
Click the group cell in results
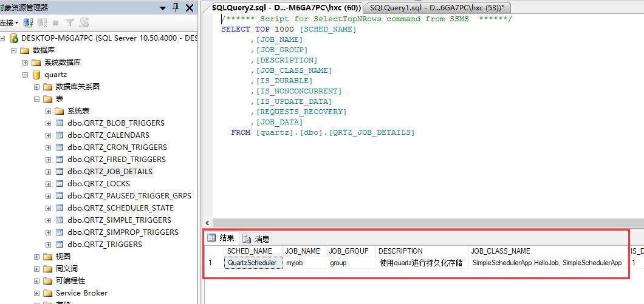click(x=351, y=263)
